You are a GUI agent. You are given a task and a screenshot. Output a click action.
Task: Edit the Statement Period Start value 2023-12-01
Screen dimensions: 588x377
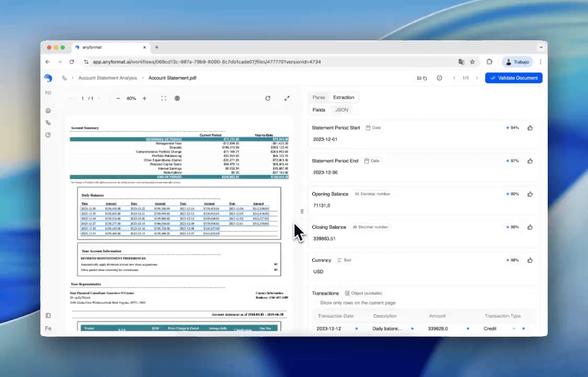(325, 139)
